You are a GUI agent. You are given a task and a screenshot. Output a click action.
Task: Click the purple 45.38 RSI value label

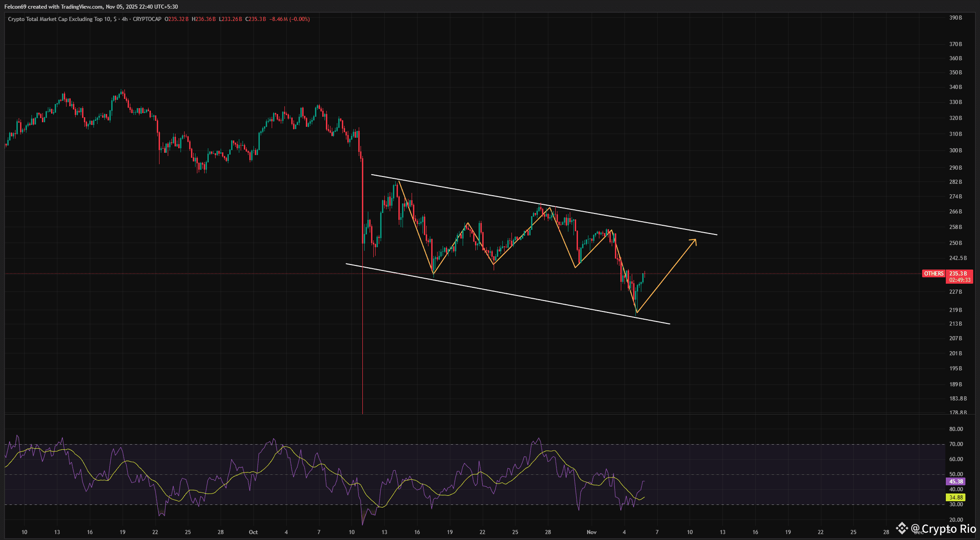click(x=956, y=482)
